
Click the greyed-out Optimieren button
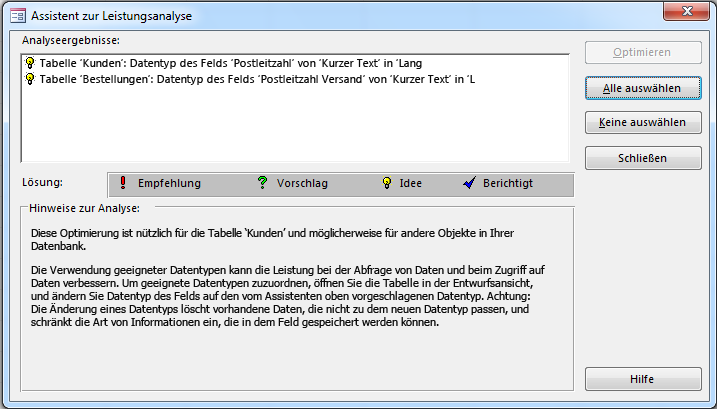(x=643, y=53)
